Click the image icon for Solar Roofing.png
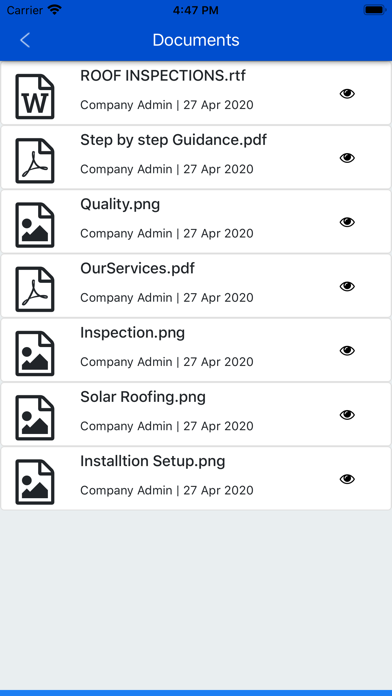The image size is (392, 696). click(x=35, y=418)
